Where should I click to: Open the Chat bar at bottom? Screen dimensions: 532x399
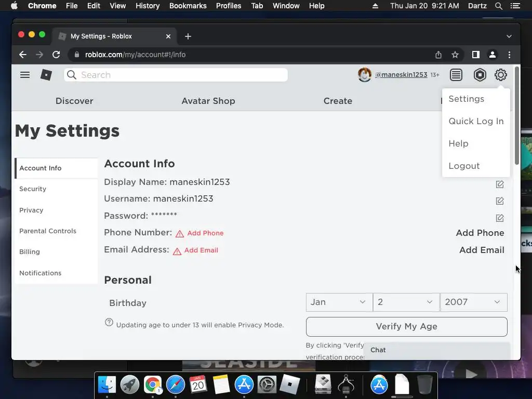[436, 350]
